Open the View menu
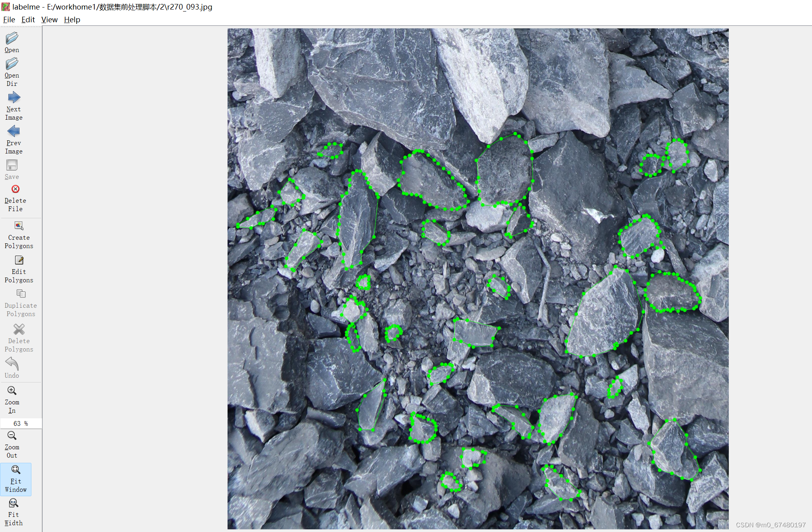Screen dimensions: 812x532 pos(49,19)
